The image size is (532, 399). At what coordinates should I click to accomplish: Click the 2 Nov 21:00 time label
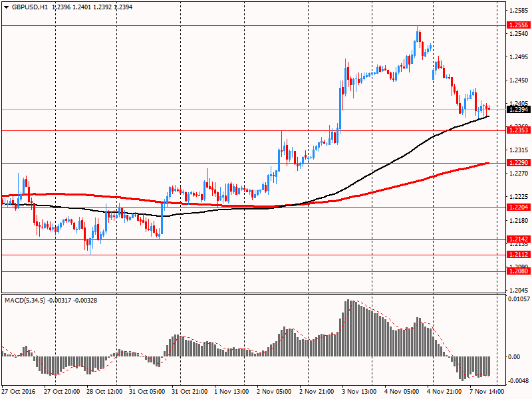tap(317, 391)
